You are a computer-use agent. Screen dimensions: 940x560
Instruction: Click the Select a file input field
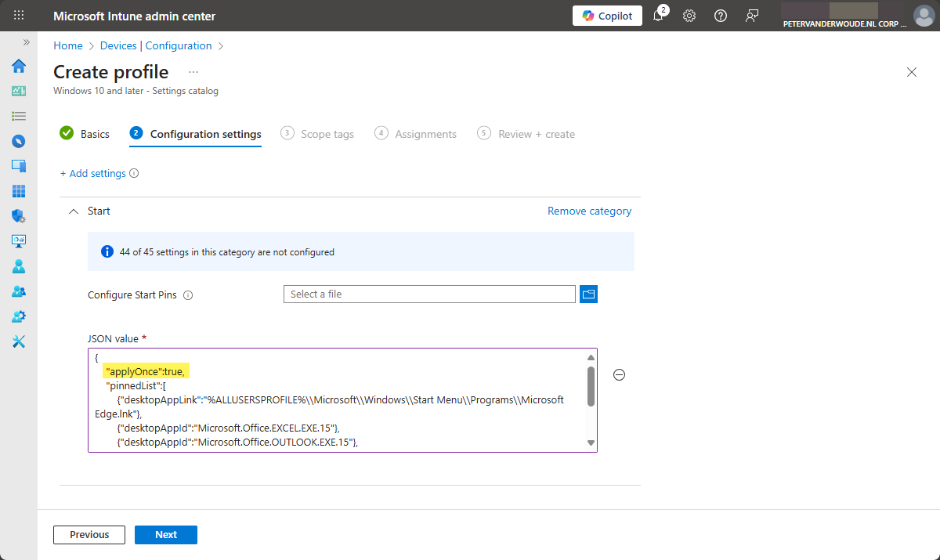429,294
